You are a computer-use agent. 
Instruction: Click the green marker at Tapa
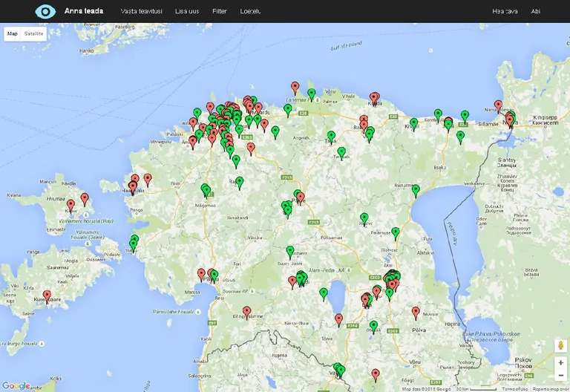point(331,136)
